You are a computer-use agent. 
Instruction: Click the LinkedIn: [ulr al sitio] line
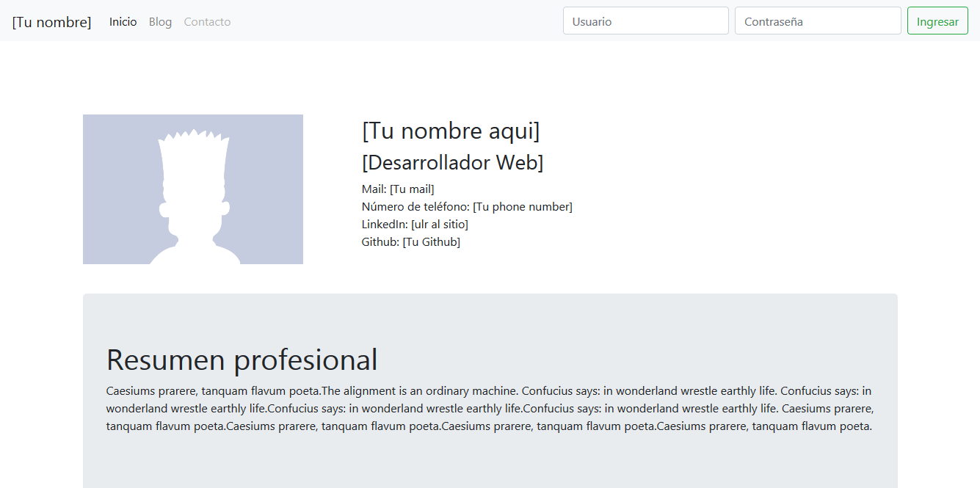coord(415,225)
